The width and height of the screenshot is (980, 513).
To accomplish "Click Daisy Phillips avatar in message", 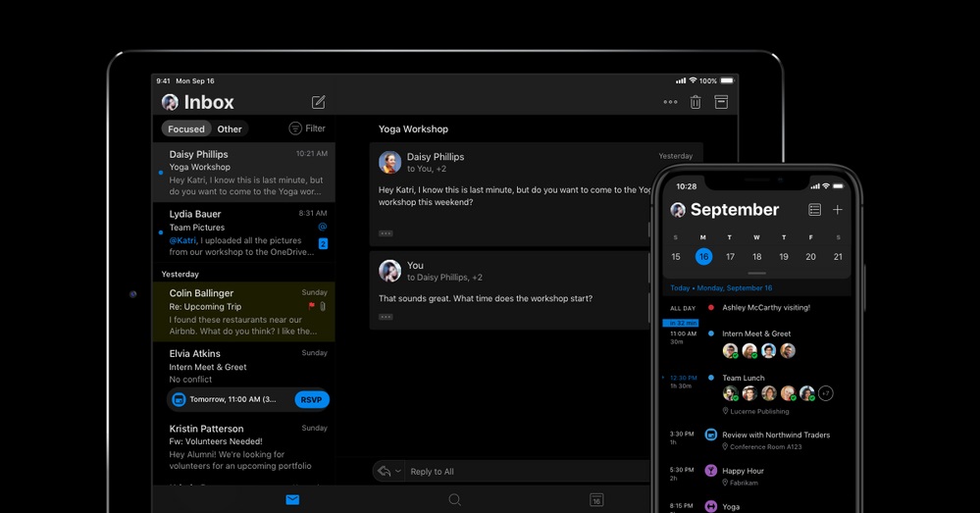I will coord(389,163).
